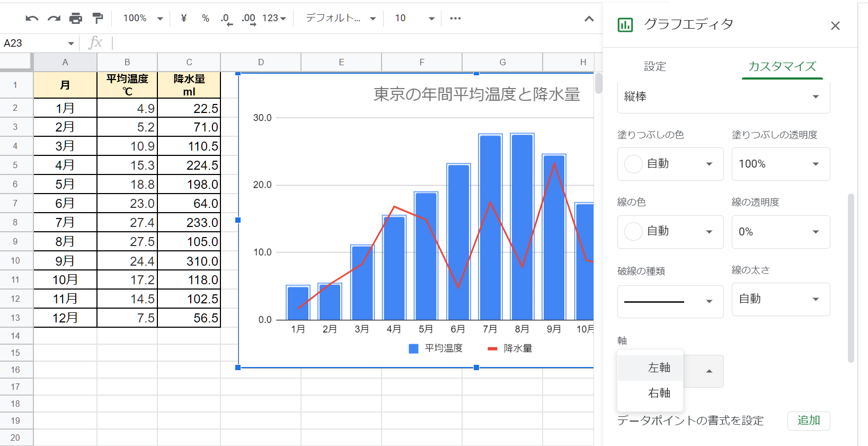Click the 追加 button for data points
The height and width of the screenshot is (446, 868).
point(808,421)
